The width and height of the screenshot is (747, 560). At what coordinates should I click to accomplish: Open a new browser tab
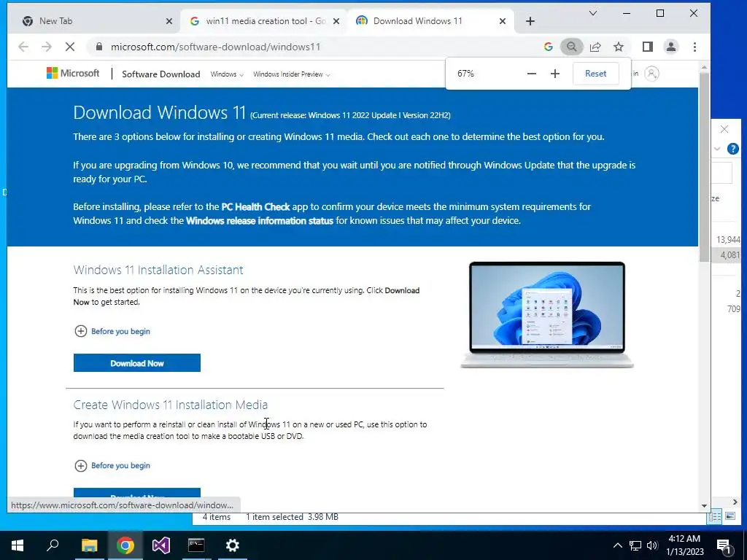coord(530,21)
